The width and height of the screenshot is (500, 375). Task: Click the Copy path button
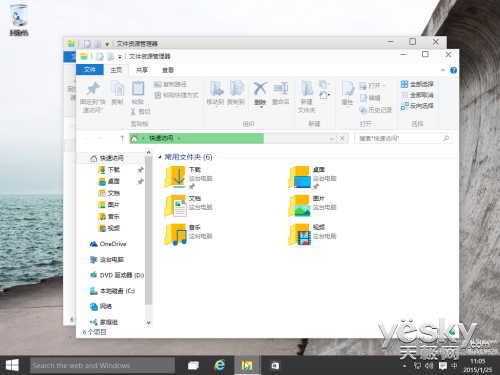[x=170, y=84]
